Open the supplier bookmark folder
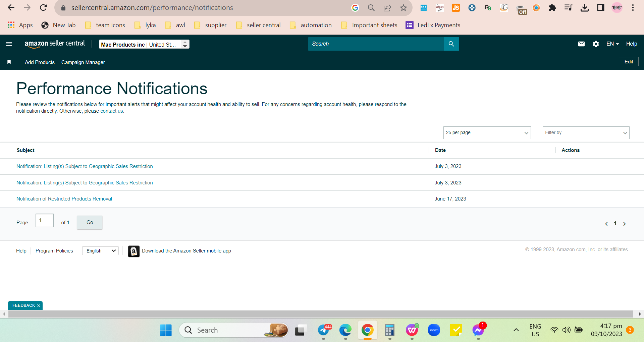This screenshot has width=644, height=342. (x=210, y=25)
